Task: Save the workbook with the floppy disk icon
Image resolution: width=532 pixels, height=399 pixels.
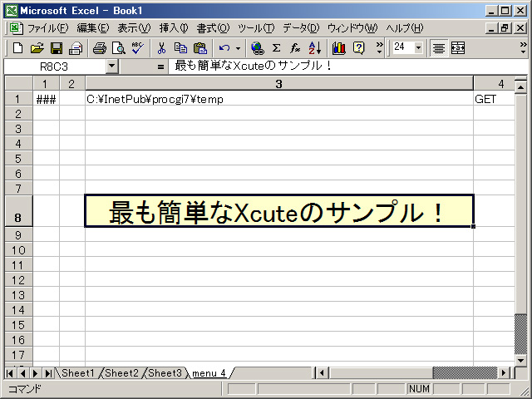Action: [x=57, y=48]
